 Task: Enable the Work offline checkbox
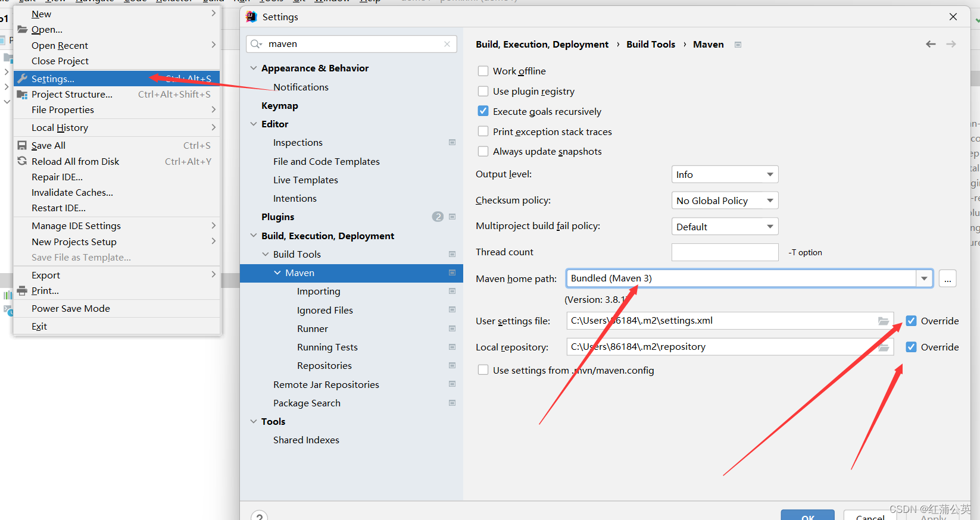point(483,71)
